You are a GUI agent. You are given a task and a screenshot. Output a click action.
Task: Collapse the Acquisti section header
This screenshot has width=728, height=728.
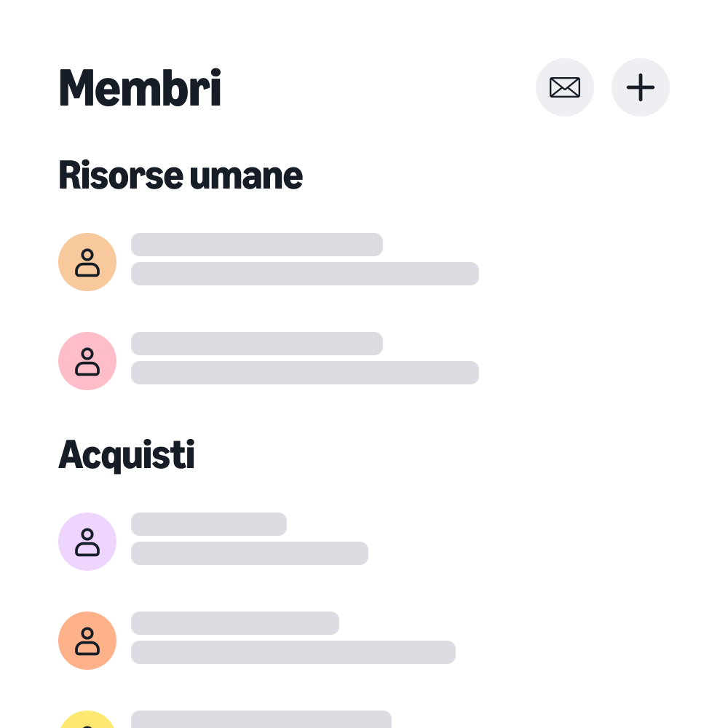(126, 454)
